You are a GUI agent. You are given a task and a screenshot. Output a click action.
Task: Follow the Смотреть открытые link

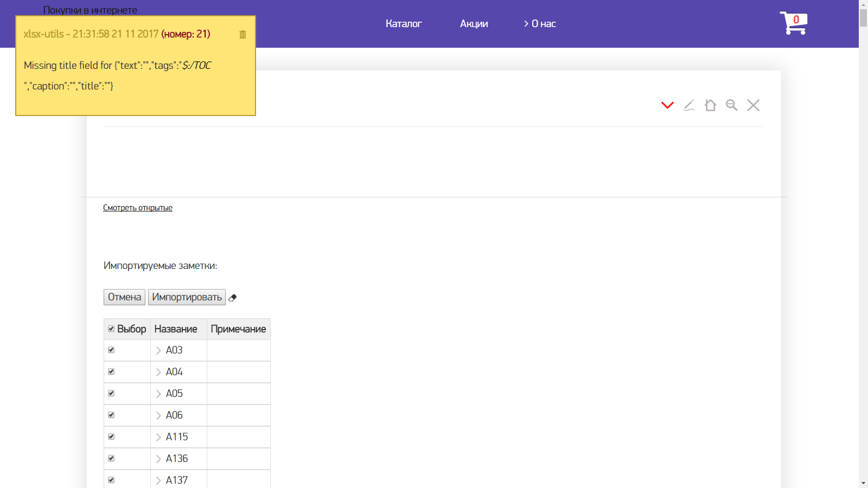click(138, 208)
